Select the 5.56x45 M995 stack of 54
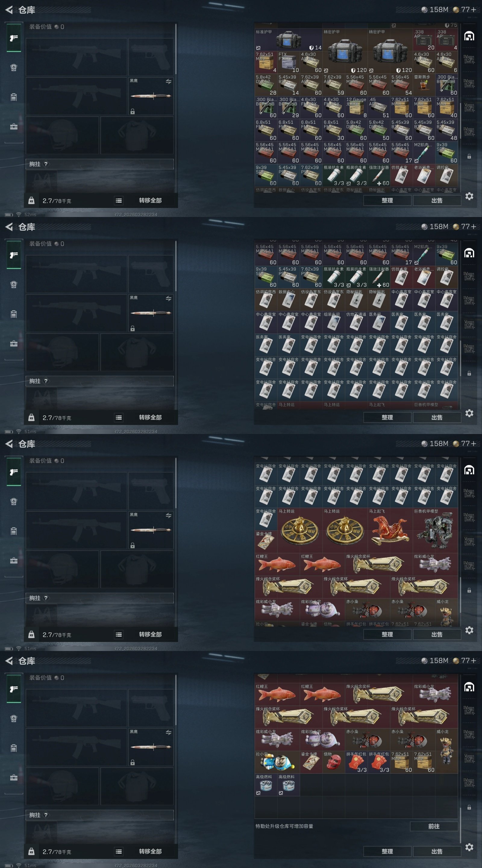This screenshot has height=868, width=482. click(401, 85)
